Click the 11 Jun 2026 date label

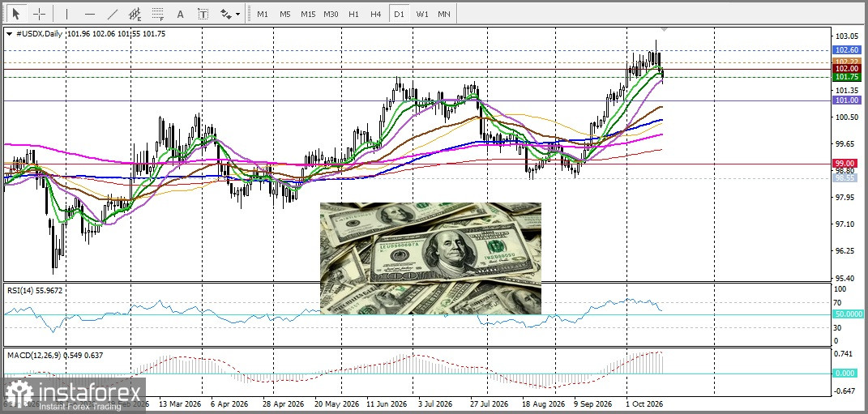387,404
